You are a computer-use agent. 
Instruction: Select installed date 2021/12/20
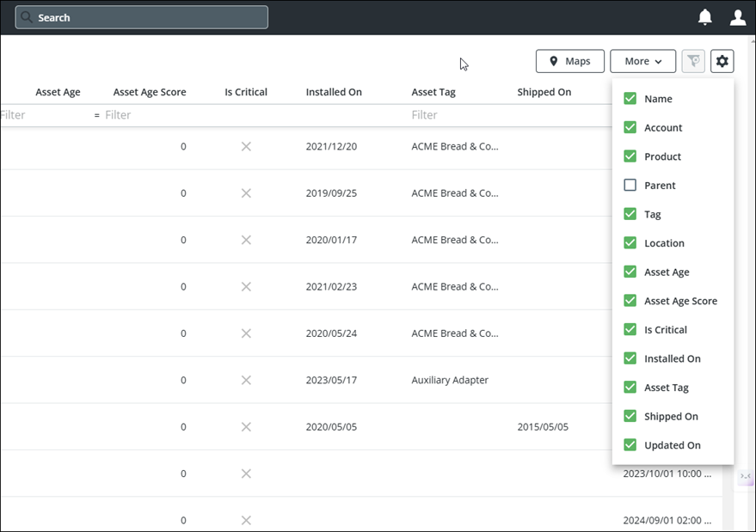[331, 146]
